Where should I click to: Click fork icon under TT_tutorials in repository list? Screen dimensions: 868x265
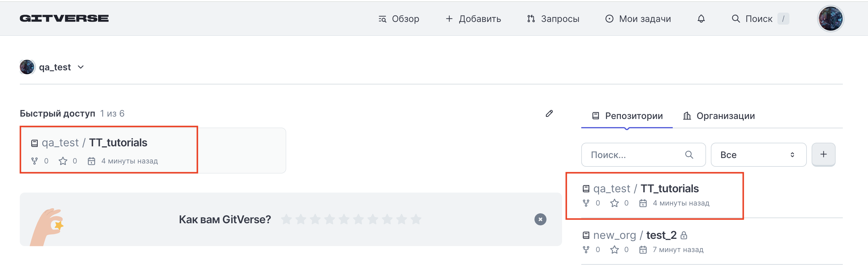(586, 203)
